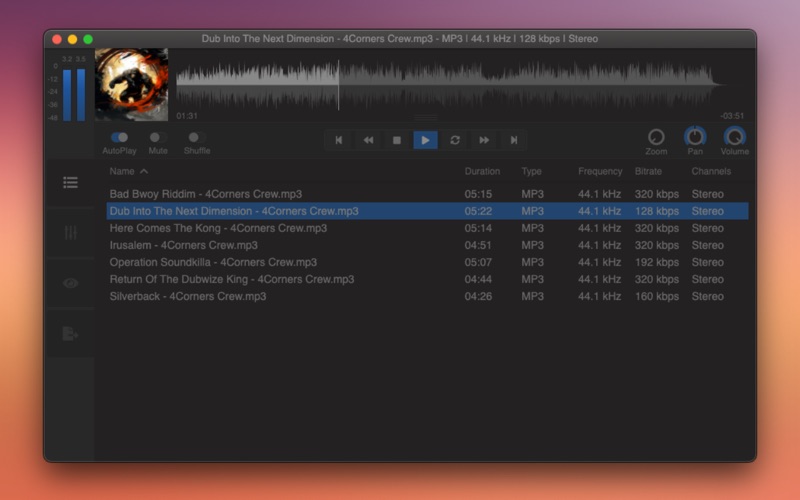
Task: Click Stereo in the Silverback row
Action: click(707, 296)
